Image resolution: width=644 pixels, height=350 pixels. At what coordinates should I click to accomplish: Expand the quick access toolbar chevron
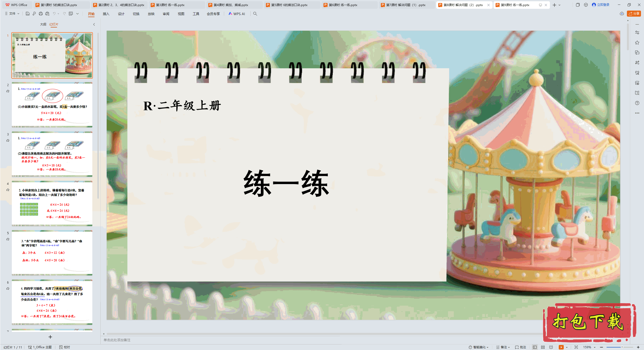[x=77, y=14]
